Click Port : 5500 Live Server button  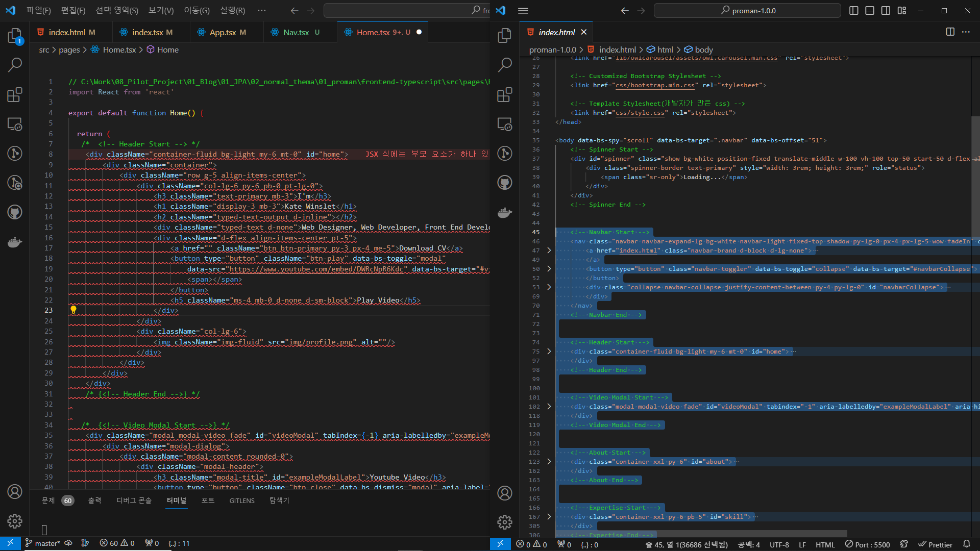[x=868, y=544]
